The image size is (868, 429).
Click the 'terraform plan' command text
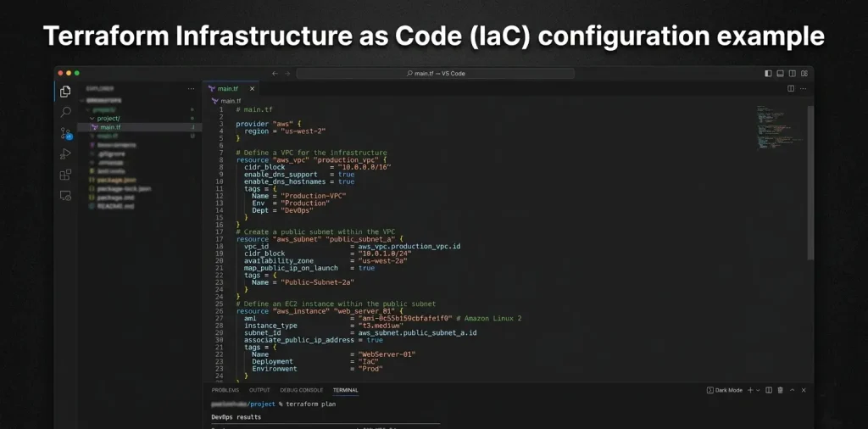(310, 404)
